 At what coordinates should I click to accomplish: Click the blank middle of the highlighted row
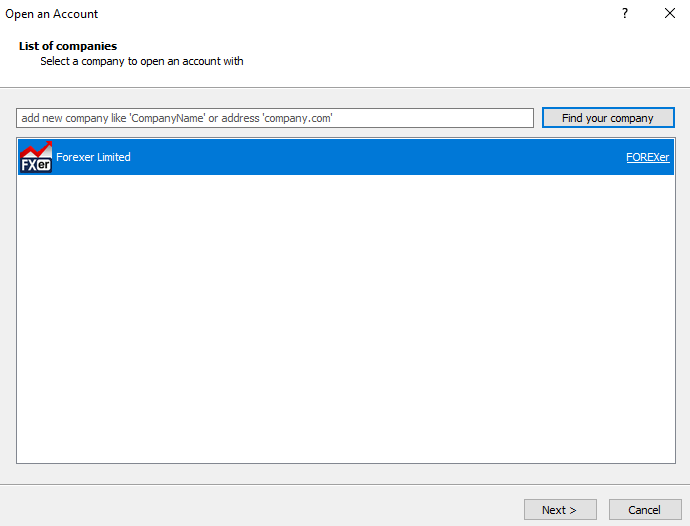pos(380,157)
